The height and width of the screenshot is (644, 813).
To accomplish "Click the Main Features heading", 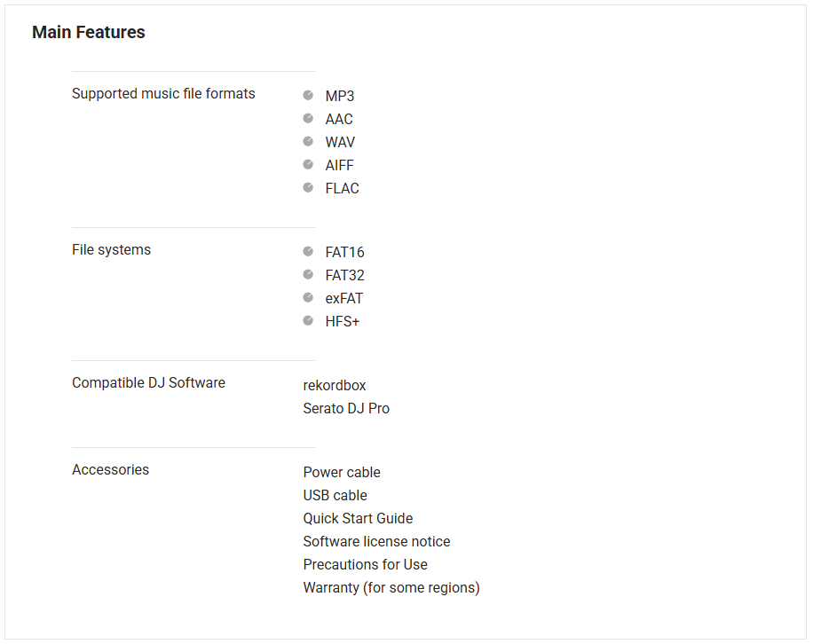I will [x=89, y=33].
